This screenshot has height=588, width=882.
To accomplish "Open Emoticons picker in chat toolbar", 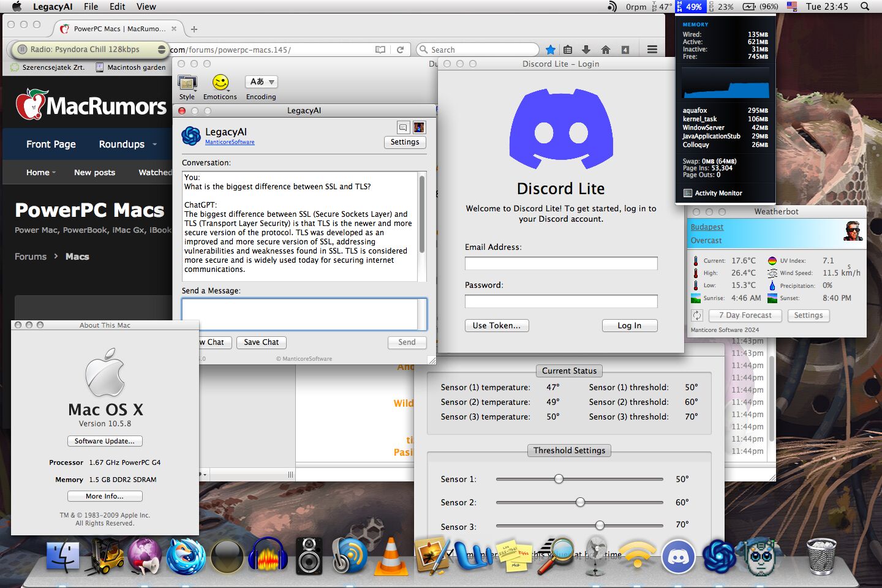I will tap(220, 87).
